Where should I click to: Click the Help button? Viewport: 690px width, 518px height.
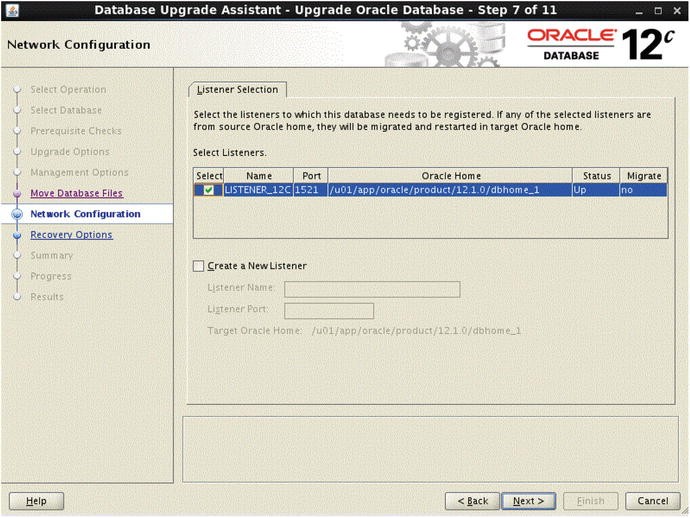36,501
